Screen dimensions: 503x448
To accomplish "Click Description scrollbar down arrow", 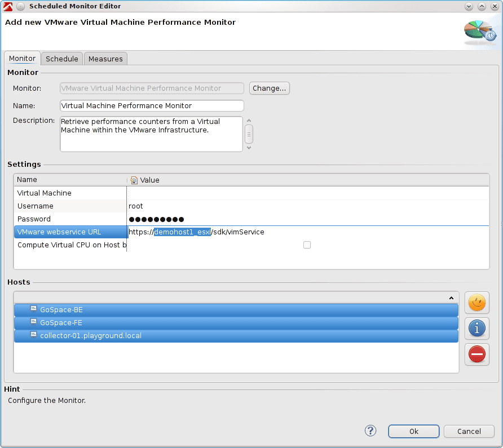I will coord(249,148).
